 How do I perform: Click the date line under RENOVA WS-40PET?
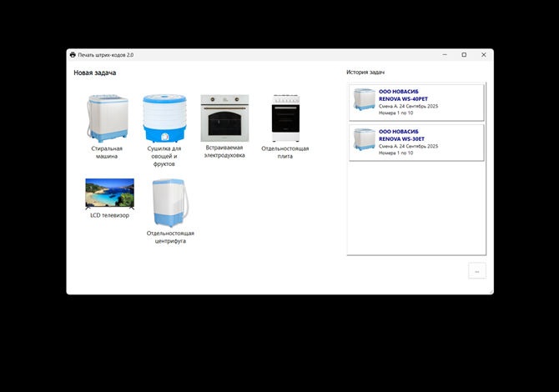click(x=408, y=106)
